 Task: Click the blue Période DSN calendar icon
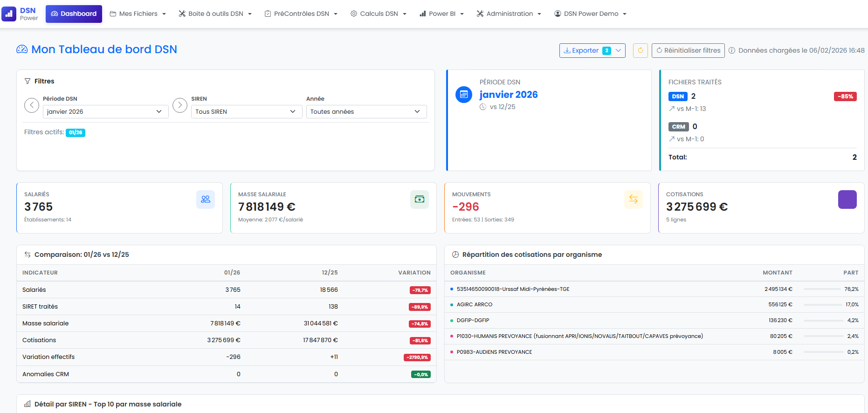[x=463, y=95]
